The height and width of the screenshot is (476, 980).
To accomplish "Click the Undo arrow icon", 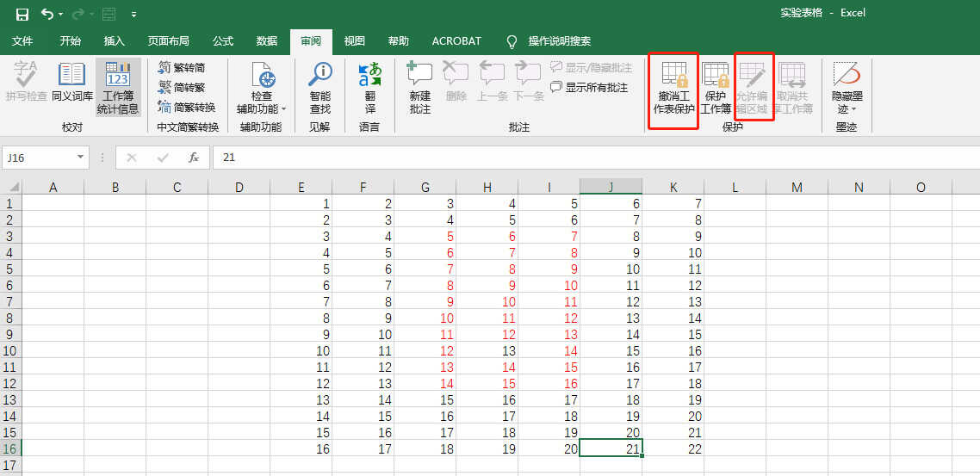I will pyautogui.click(x=47, y=14).
